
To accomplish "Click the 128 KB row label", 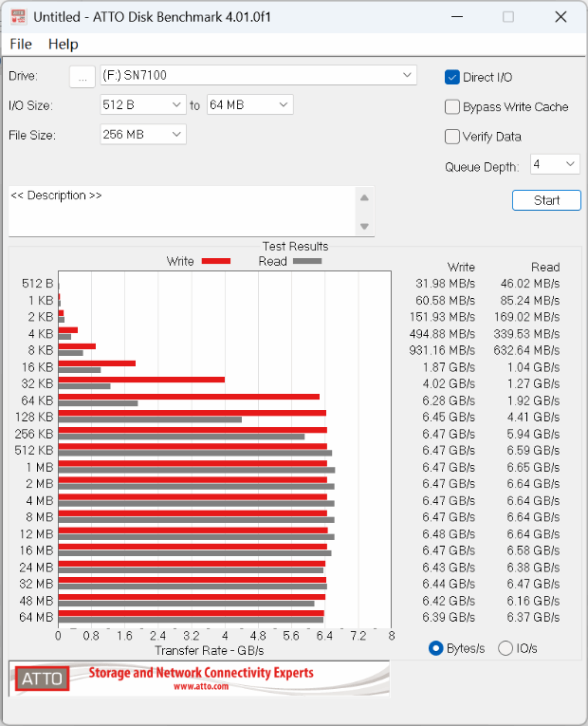I will [x=34, y=417].
